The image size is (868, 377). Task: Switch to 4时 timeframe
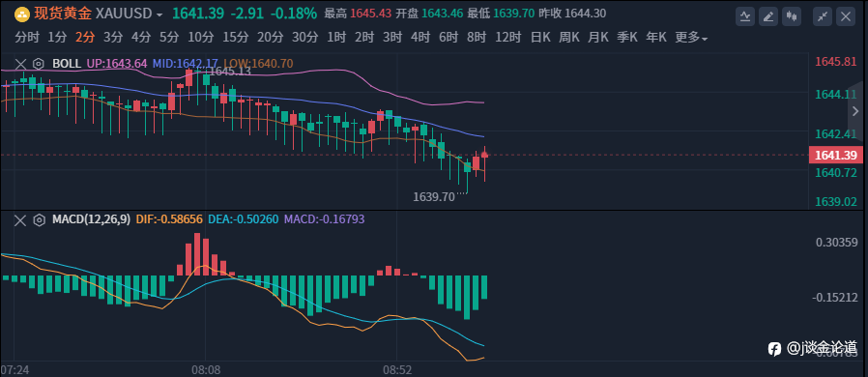420,38
